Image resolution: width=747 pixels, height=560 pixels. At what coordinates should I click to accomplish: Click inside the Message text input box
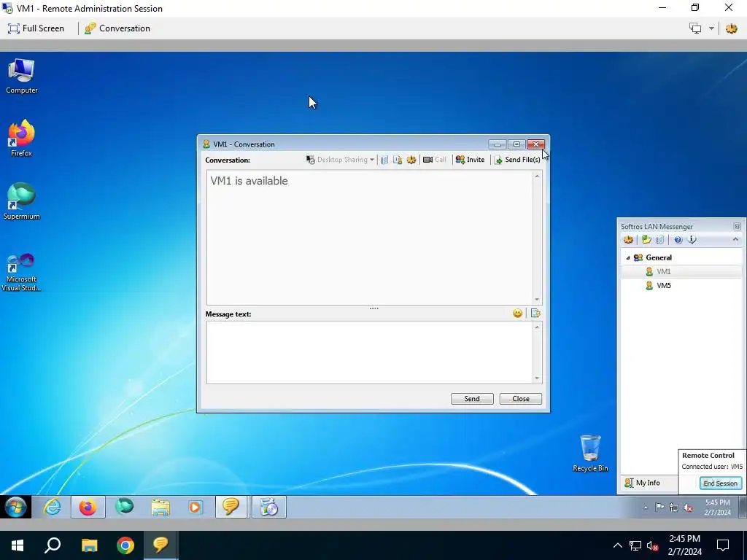[370, 352]
